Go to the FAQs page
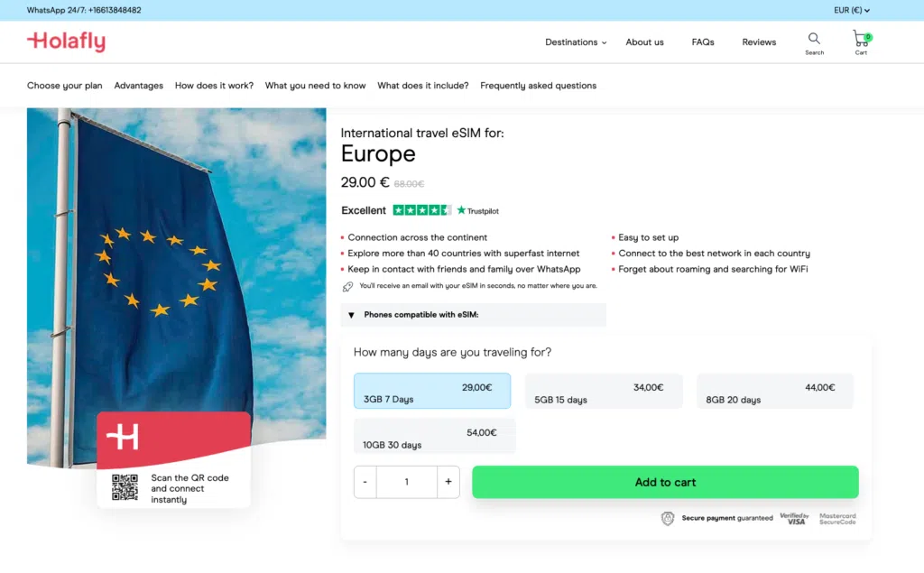924x573 pixels. tap(703, 42)
